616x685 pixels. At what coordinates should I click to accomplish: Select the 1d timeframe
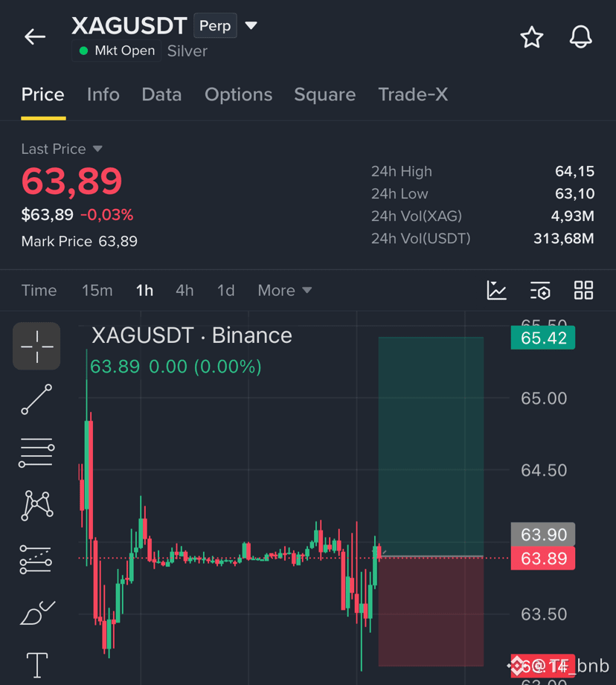226,291
